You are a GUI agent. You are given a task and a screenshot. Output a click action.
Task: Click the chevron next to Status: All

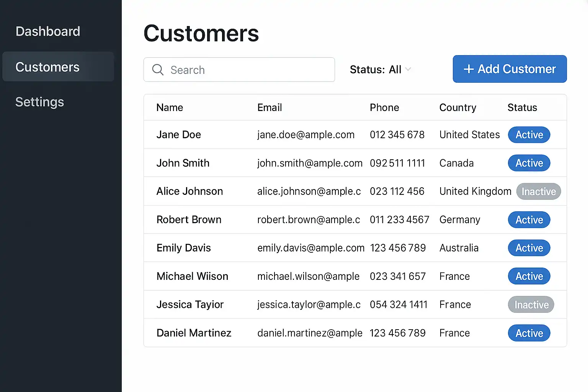(408, 69)
